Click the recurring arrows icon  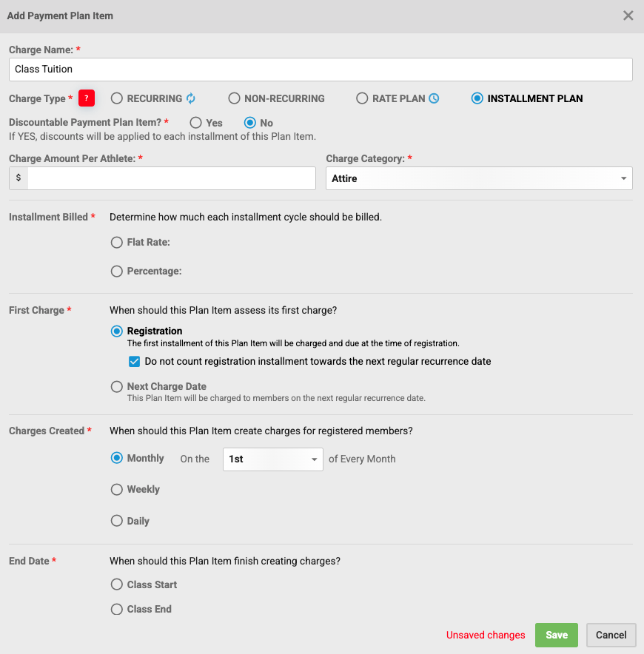(191, 98)
